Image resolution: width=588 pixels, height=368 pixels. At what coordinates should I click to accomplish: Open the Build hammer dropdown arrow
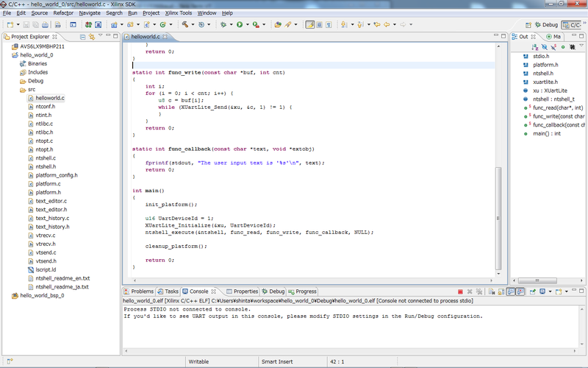[x=193, y=24]
